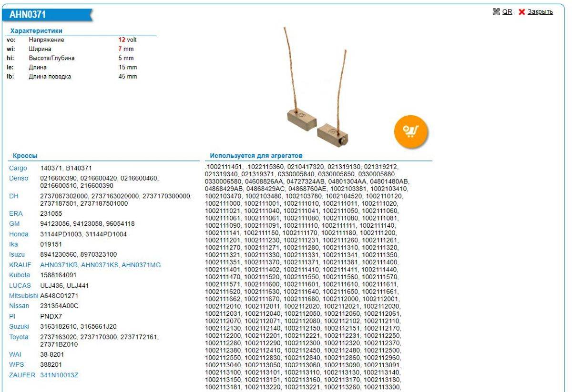
Task: Click the Используется для агрегатов heading
Action: click(x=256, y=156)
